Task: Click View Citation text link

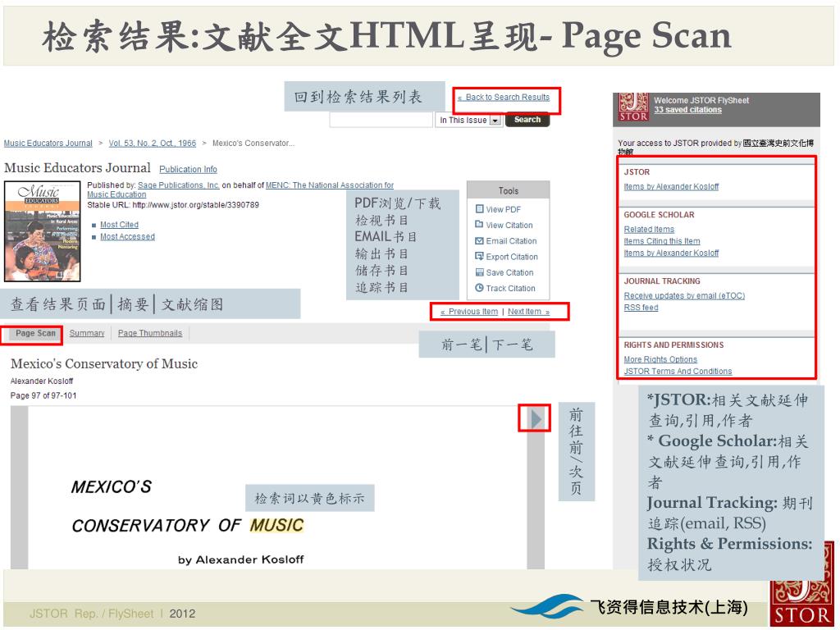Action: (x=509, y=225)
